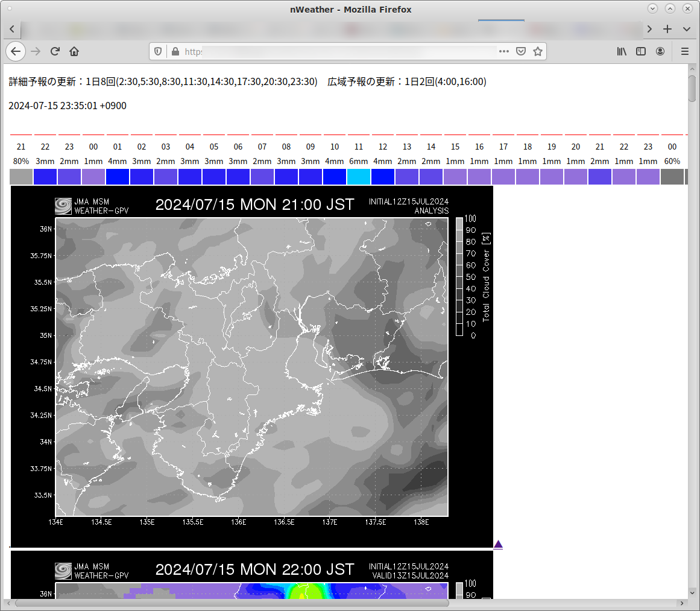Save page to Pocket
This screenshot has height=611, width=700.
pos(521,51)
